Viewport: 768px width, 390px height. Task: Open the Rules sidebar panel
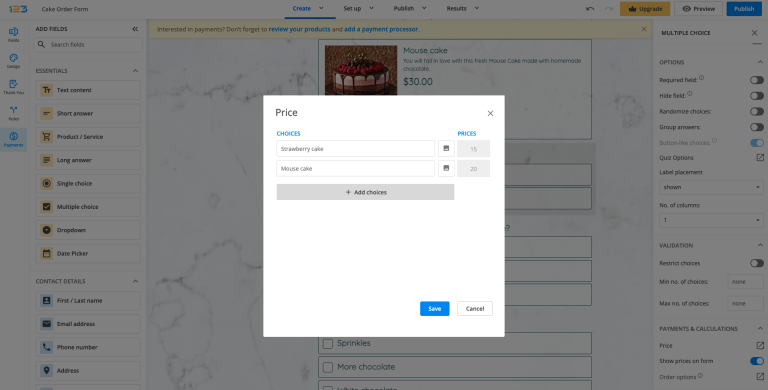(14, 113)
